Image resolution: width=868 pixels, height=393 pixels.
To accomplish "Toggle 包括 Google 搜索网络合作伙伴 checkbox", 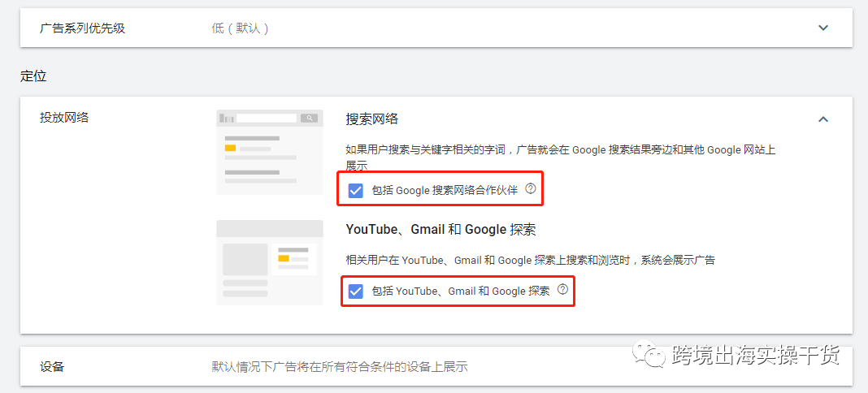I will 355,191.
